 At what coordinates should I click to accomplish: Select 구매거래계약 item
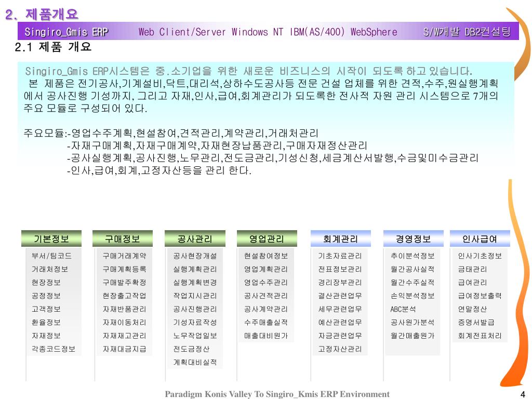(x=125, y=256)
